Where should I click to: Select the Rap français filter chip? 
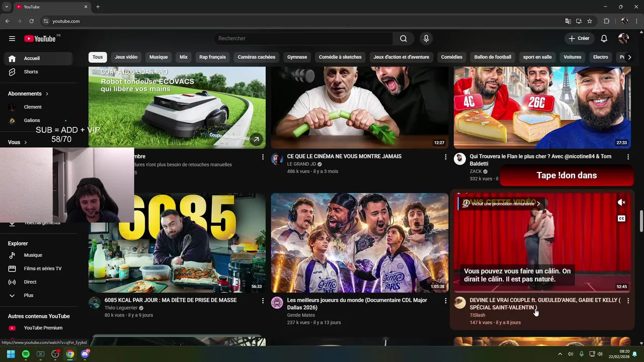point(212,57)
